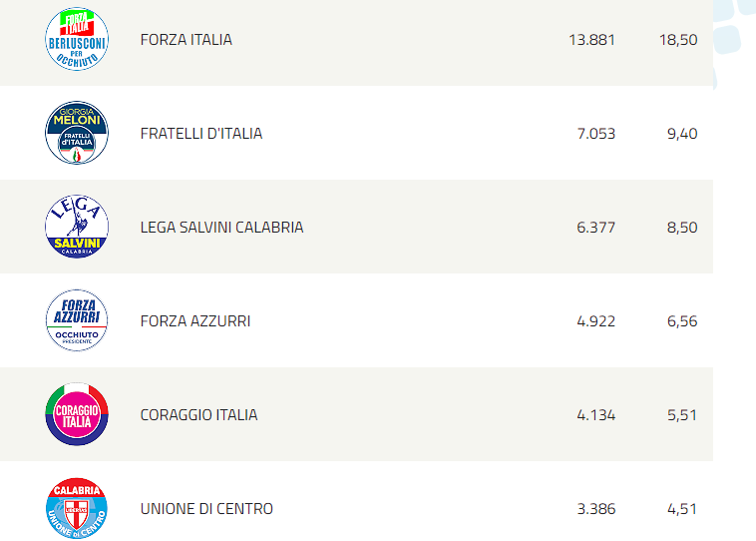Click the Giorgia Meloni Fratelli d'Italia logo
Screen dimensions: 756x541
pos(77,133)
